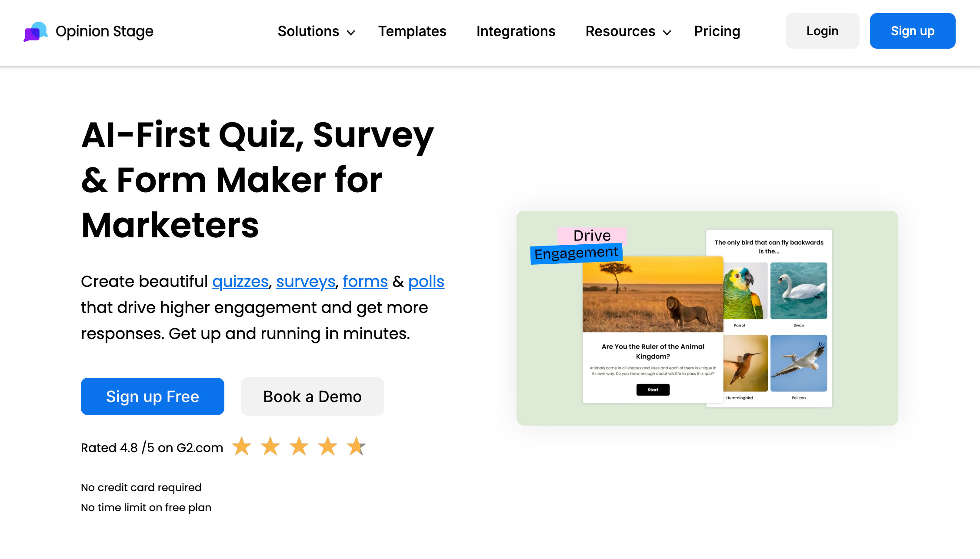Expand the Resources dropdown chevron
Screen dimensions: 980x559
(x=667, y=33)
